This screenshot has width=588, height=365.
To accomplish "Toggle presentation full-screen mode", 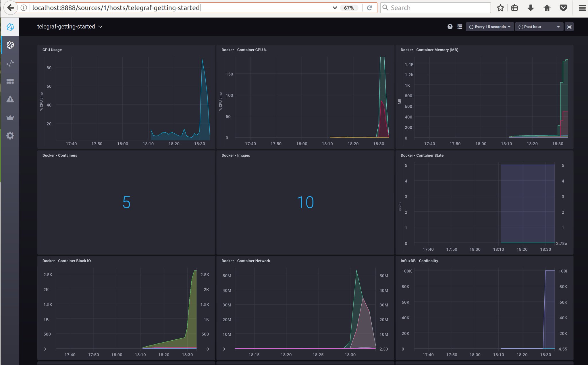I will point(569,27).
